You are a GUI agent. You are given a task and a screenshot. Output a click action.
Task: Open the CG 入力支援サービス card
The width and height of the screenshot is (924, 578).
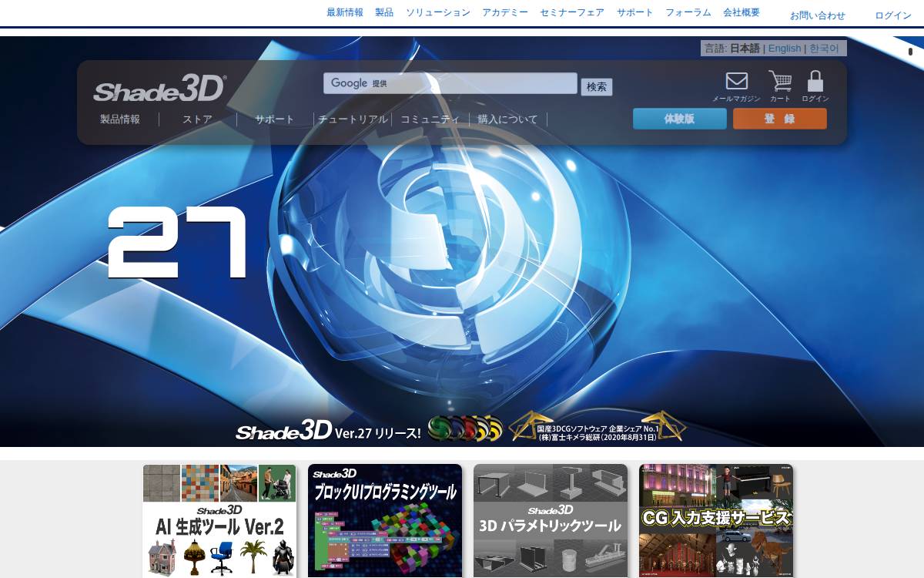(x=716, y=521)
